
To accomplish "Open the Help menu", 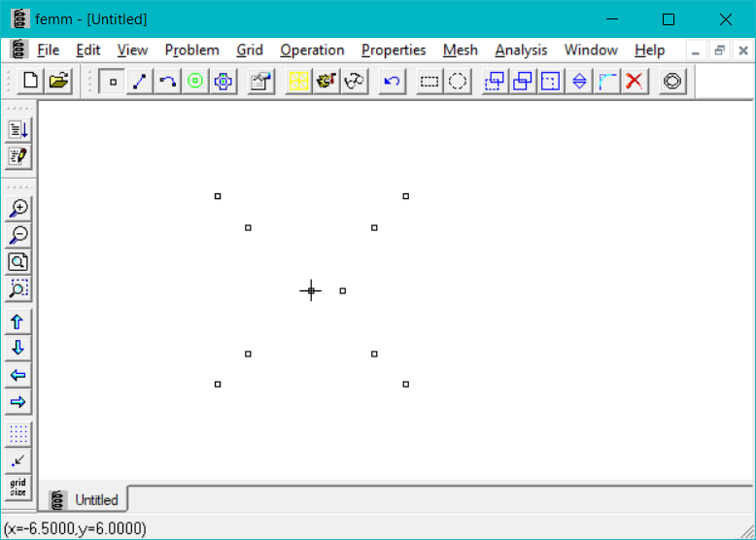I will [649, 51].
